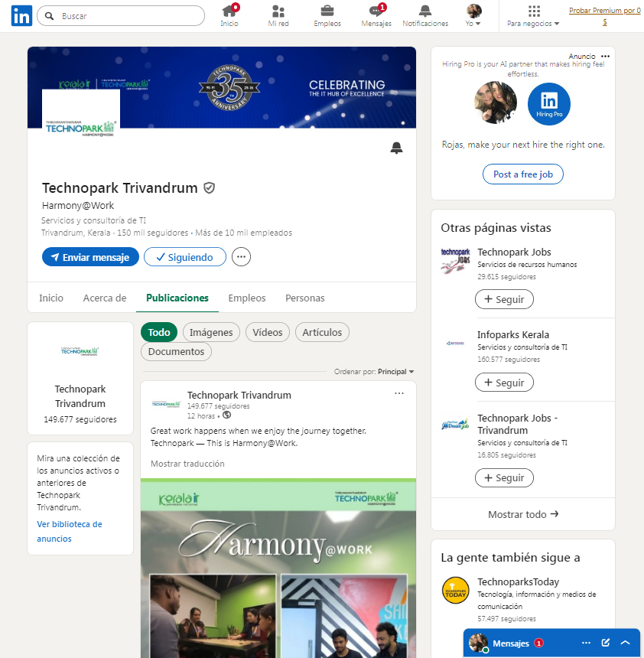Open the Para negocios dropdown
Image resolution: width=644 pixels, height=658 pixels.
click(533, 15)
